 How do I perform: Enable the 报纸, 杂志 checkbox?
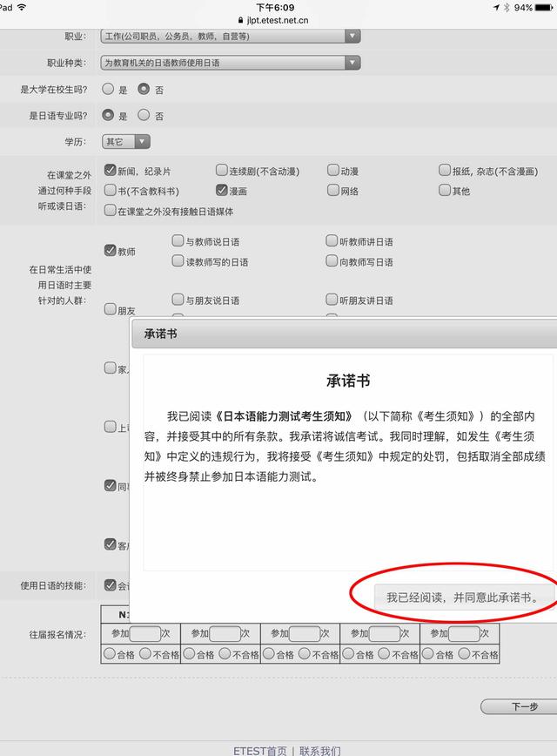(x=445, y=171)
